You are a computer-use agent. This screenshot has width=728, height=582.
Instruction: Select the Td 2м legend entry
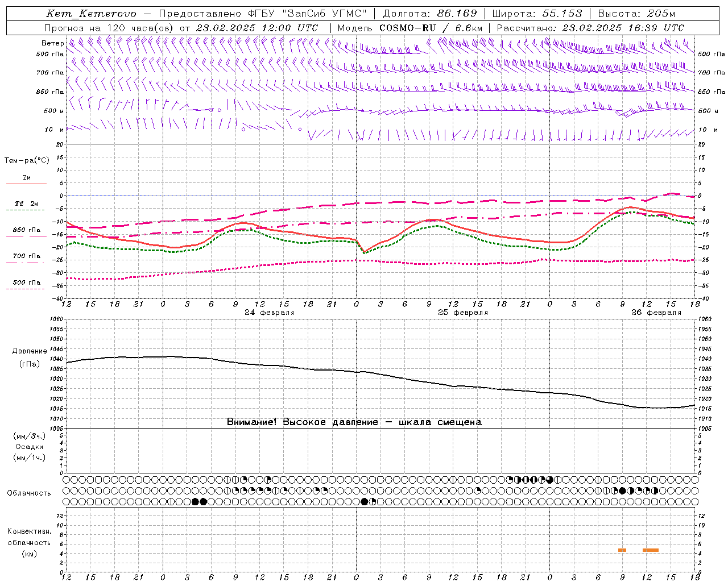(x=27, y=203)
